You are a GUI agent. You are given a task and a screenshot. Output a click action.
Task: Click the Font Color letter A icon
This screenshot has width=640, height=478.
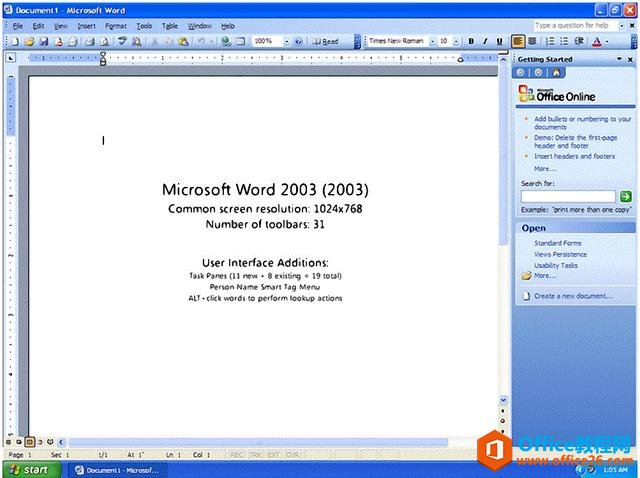pos(597,41)
